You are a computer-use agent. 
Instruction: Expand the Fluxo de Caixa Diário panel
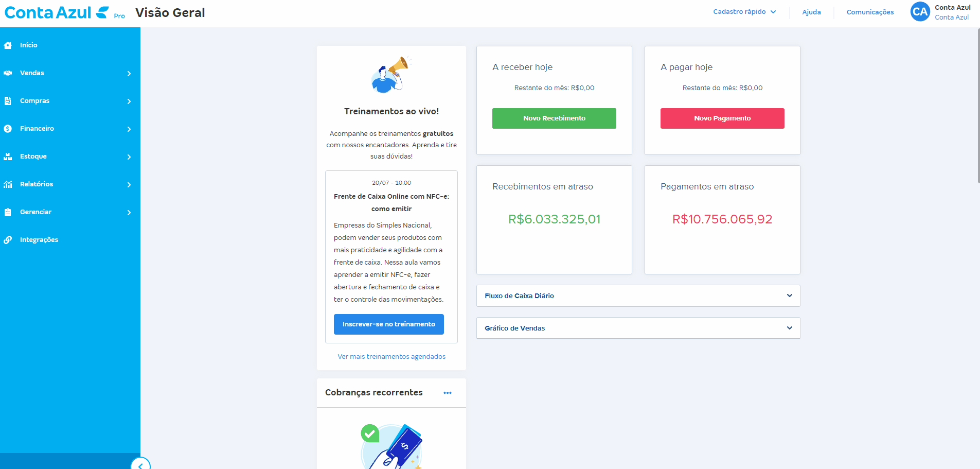[638, 296]
